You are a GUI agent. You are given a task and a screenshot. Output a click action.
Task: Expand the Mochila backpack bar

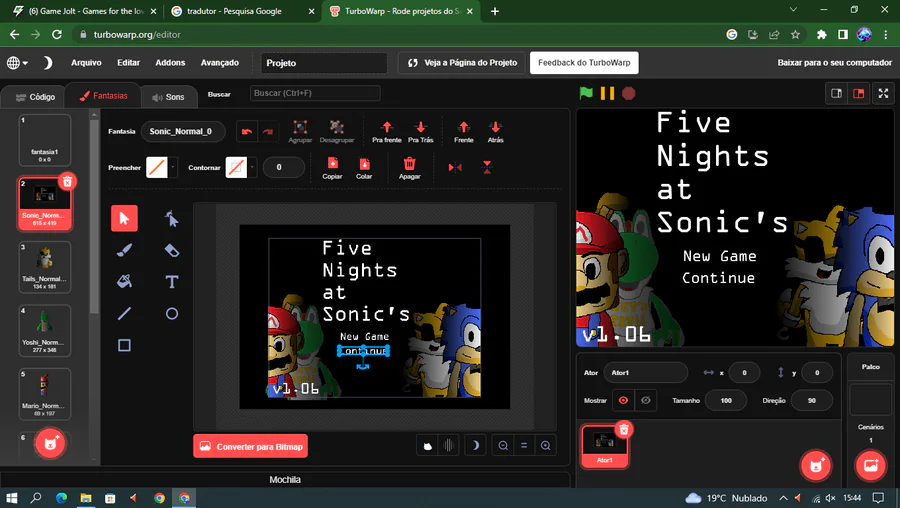285,479
